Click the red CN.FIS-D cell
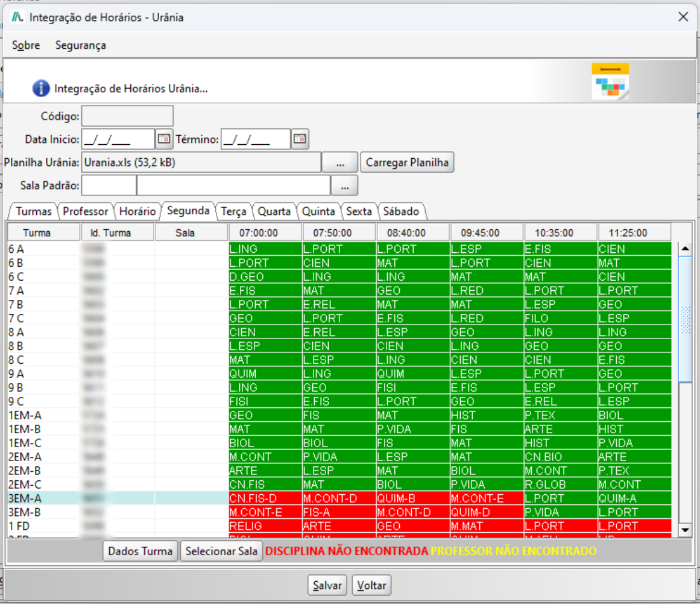This screenshot has width=700, height=604. 265,498
